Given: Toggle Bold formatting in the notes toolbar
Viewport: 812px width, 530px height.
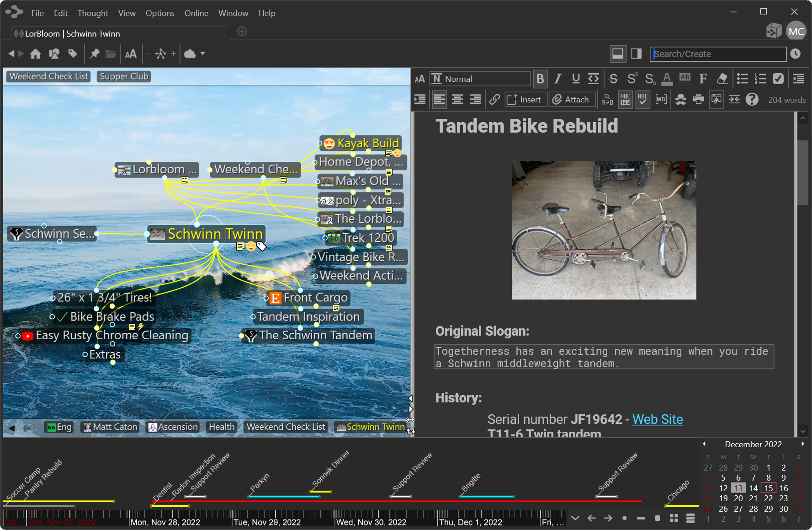Looking at the screenshot, I should (x=540, y=79).
